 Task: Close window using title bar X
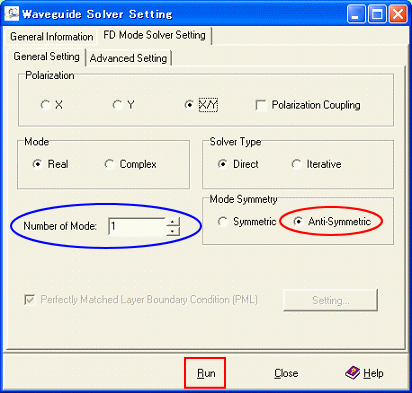pyautogui.click(x=398, y=14)
